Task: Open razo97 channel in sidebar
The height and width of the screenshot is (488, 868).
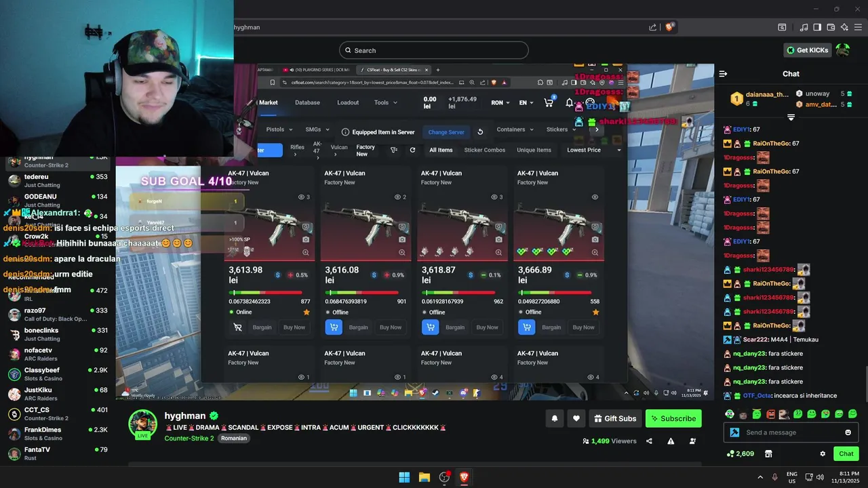Action: point(58,314)
